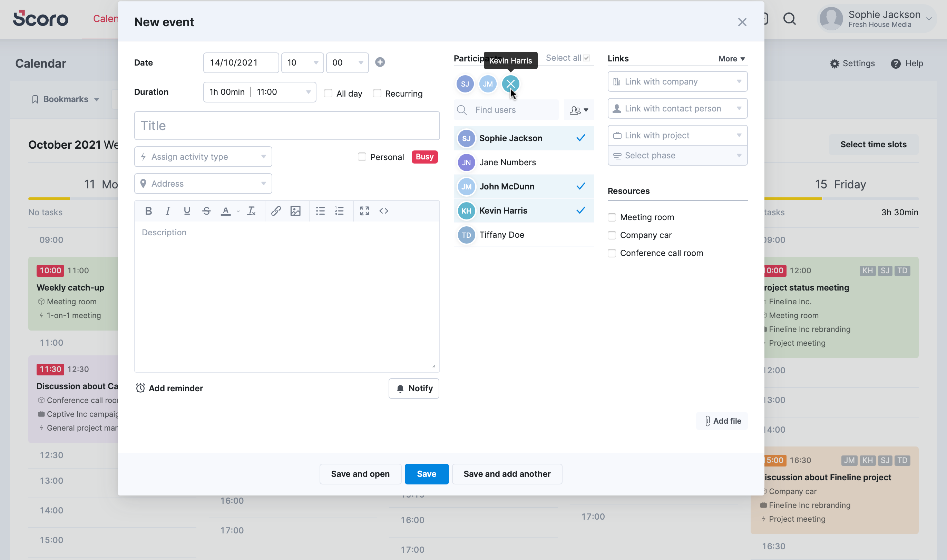This screenshot has width=947, height=560.
Task: Click Sophie Jackson's profile picture
Action: point(831,19)
